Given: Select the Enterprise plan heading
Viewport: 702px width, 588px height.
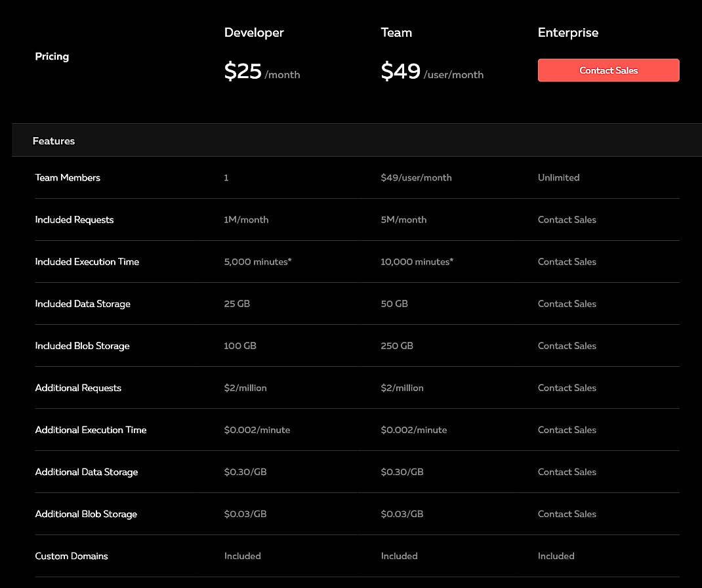Looking at the screenshot, I should [x=568, y=33].
